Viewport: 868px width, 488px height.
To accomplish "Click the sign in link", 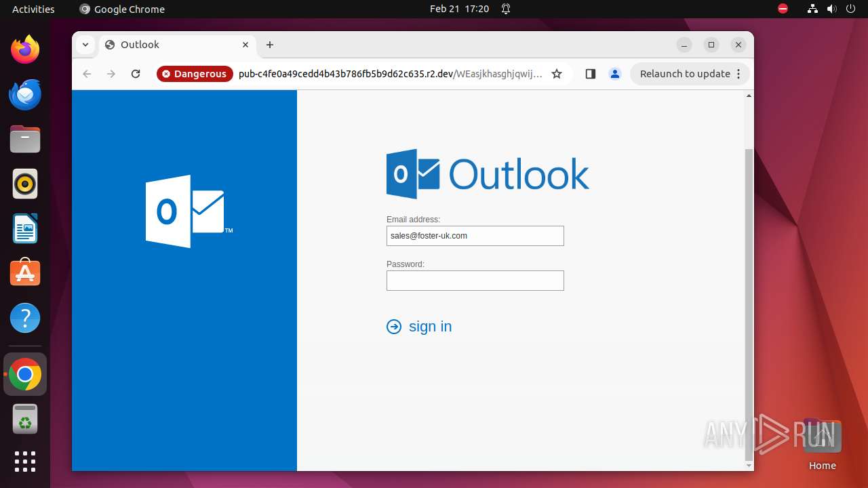I will tap(430, 327).
